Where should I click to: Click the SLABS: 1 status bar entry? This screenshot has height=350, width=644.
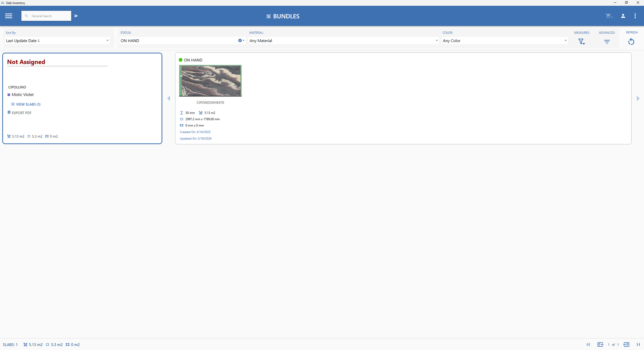pyautogui.click(x=10, y=345)
